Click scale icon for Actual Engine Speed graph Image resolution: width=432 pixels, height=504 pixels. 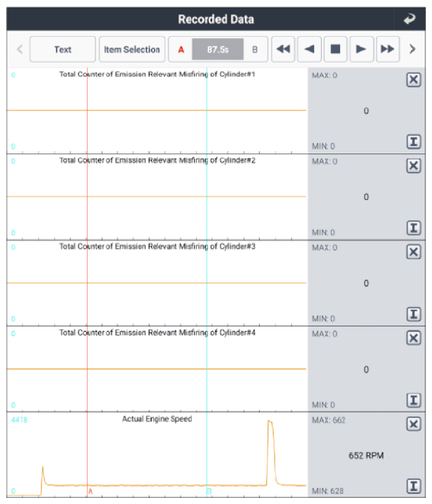click(414, 486)
